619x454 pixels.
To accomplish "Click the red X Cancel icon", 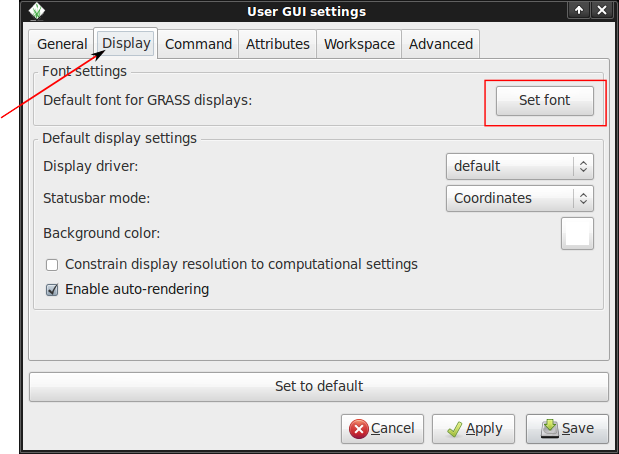I will 358,429.
